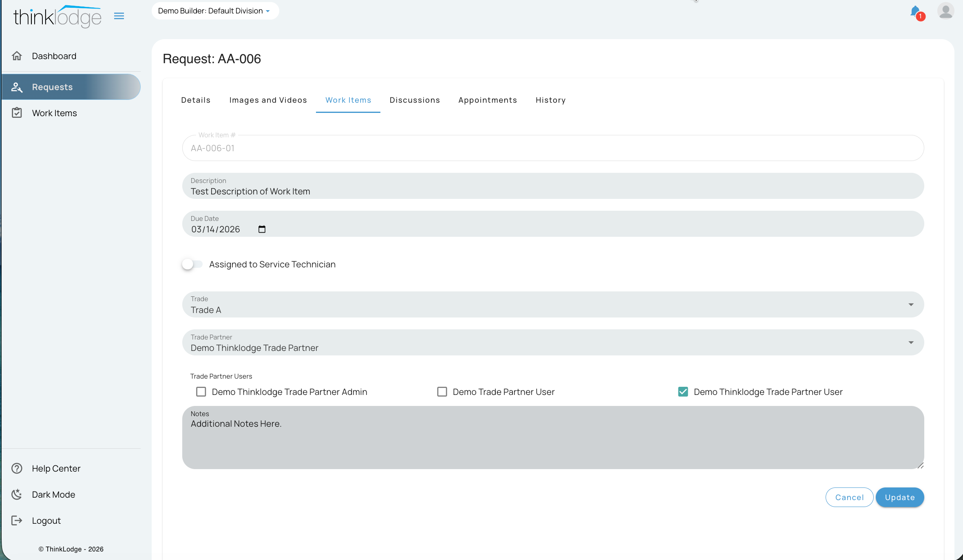Screen dimensions: 963x560
Task: Check Demo Thinklodge Trade Partner Admin
Action: click(x=201, y=392)
